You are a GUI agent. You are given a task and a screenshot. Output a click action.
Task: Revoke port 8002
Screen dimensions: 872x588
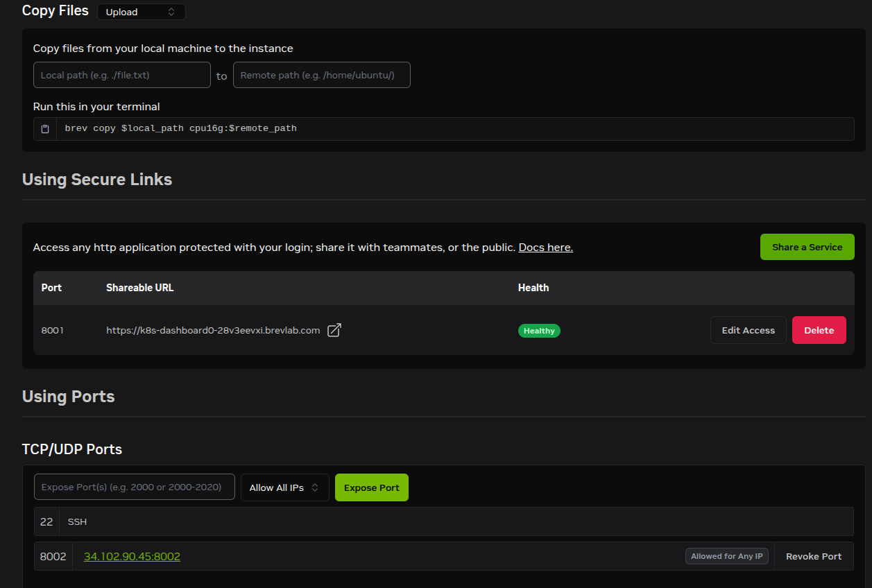(x=814, y=556)
